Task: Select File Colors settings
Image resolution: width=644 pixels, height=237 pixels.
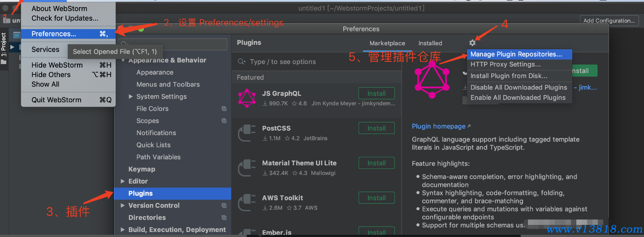Action: 152,109
